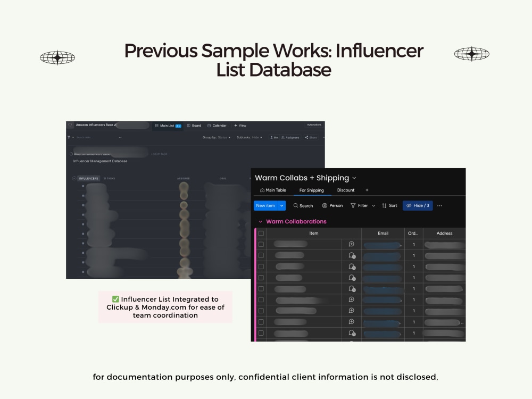The width and height of the screenshot is (532, 399).
Task: Open the Subtasks: Hide dropdown
Action: coord(250,137)
